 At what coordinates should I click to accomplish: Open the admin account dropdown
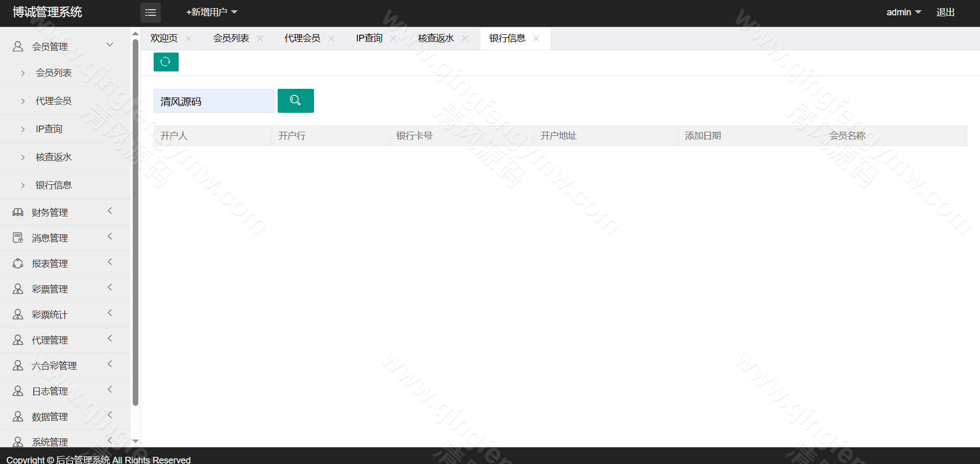[903, 12]
